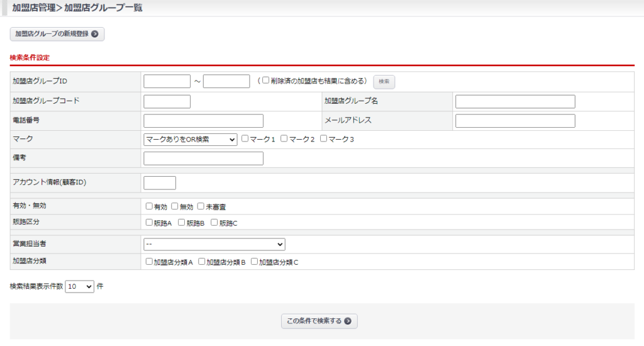Screen dimensions: 644x346
Task: Select the メールアドレス input box
Action: 514,121
